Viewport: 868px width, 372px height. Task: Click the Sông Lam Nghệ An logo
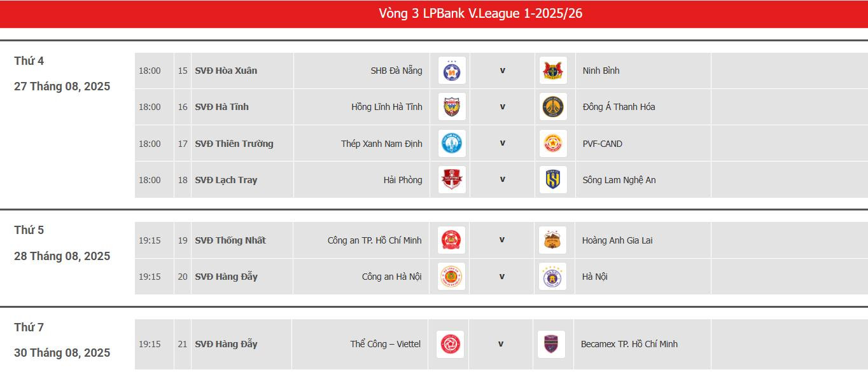coord(553,180)
